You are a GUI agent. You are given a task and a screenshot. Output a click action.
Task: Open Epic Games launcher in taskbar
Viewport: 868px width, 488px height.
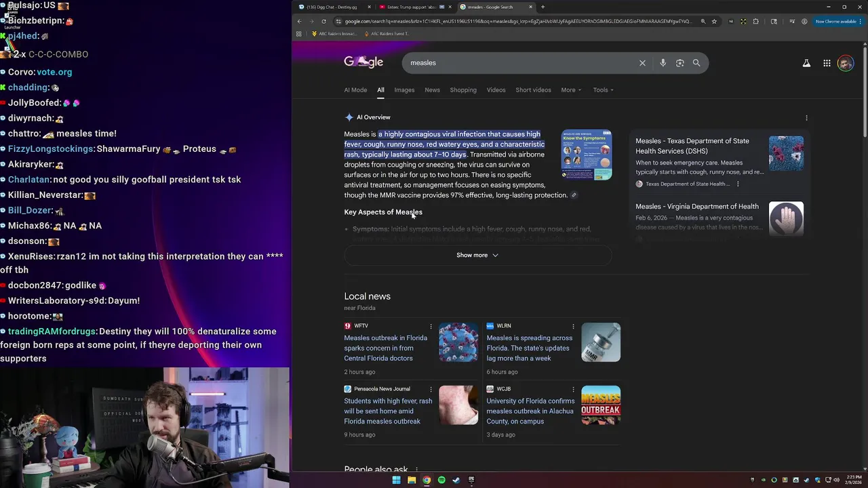[471, 480]
